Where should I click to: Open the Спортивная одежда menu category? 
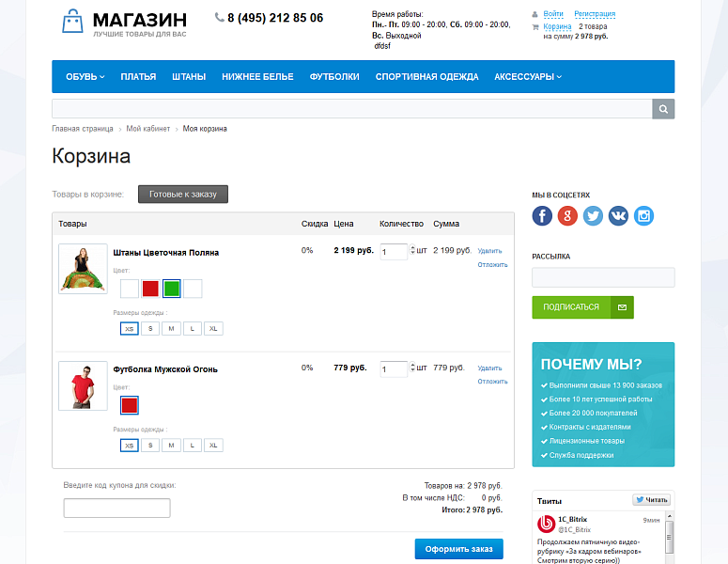pos(426,77)
